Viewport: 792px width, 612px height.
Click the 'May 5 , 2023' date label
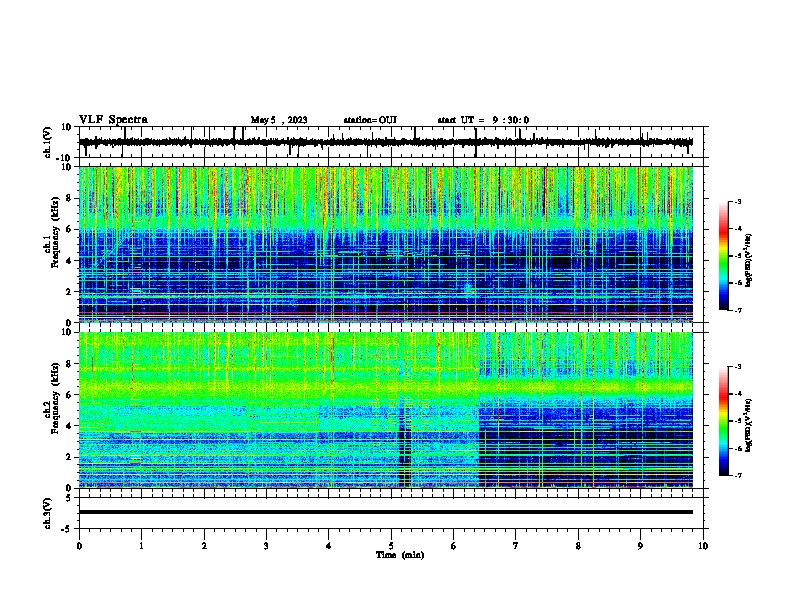pos(279,120)
